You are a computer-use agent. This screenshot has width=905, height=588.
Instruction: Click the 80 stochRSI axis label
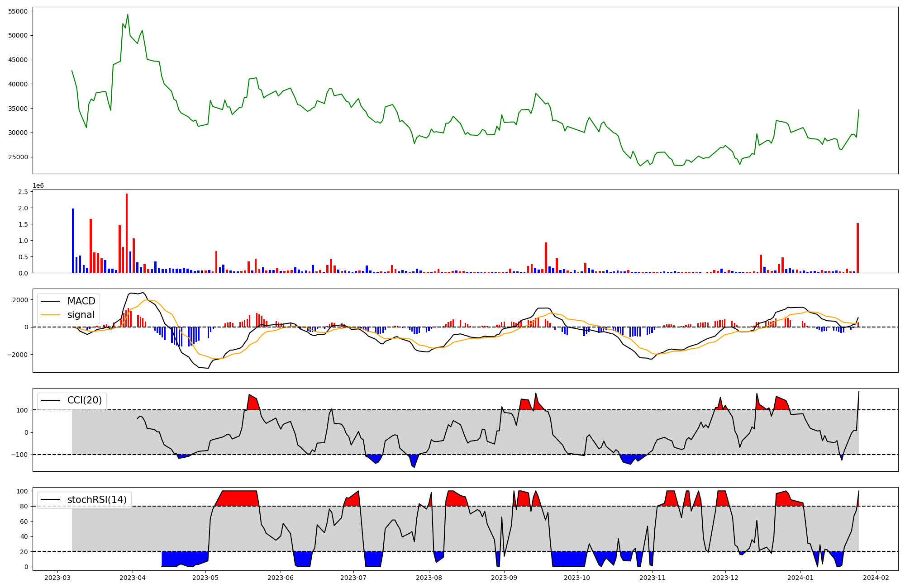click(x=24, y=506)
